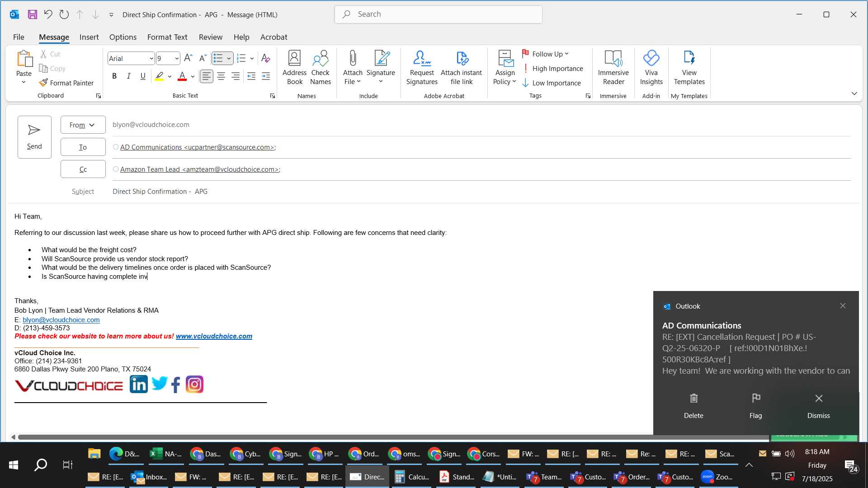Click the Undo arrow in the title bar
The height and width of the screenshot is (488, 868).
[48, 14]
